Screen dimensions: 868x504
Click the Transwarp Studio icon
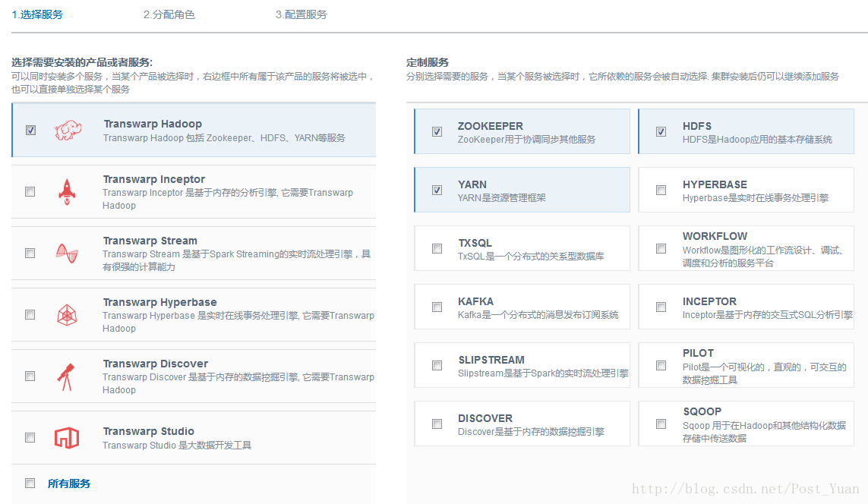[67, 438]
